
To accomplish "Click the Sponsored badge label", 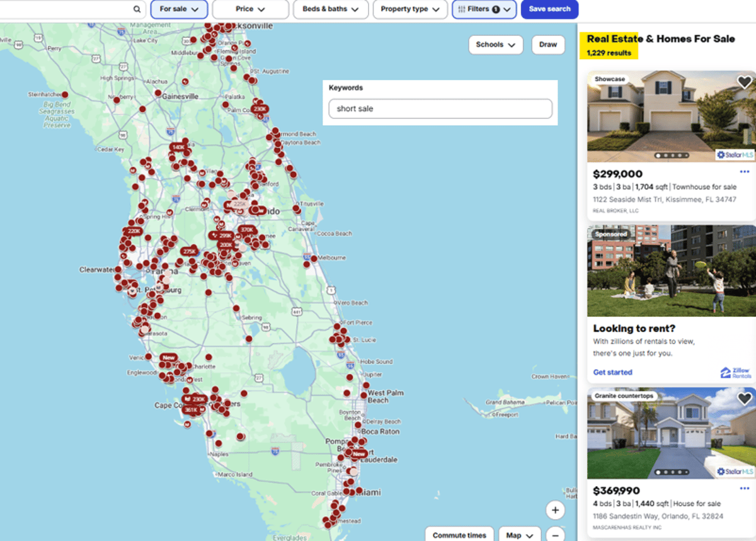I will pos(611,234).
